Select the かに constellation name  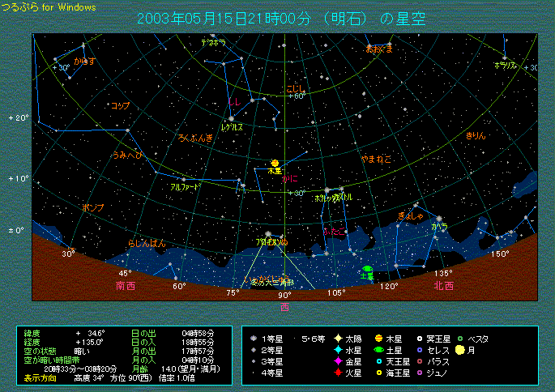(290, 179)
